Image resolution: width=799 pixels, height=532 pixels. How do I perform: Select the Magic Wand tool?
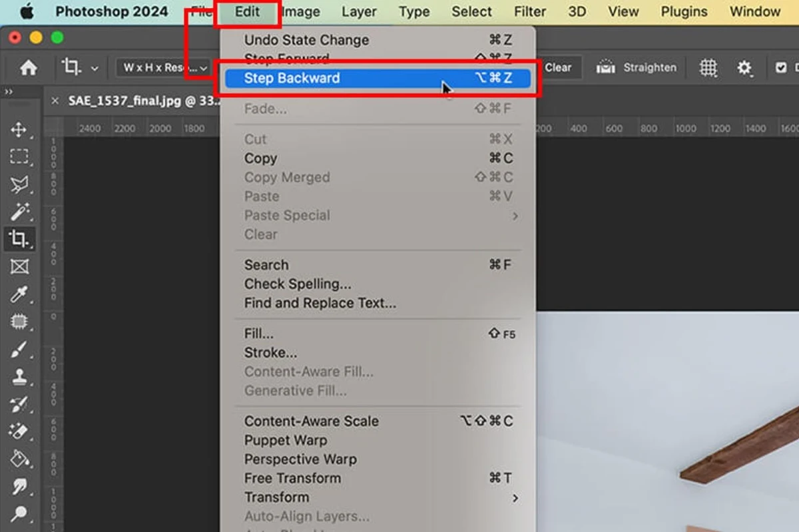19,212
